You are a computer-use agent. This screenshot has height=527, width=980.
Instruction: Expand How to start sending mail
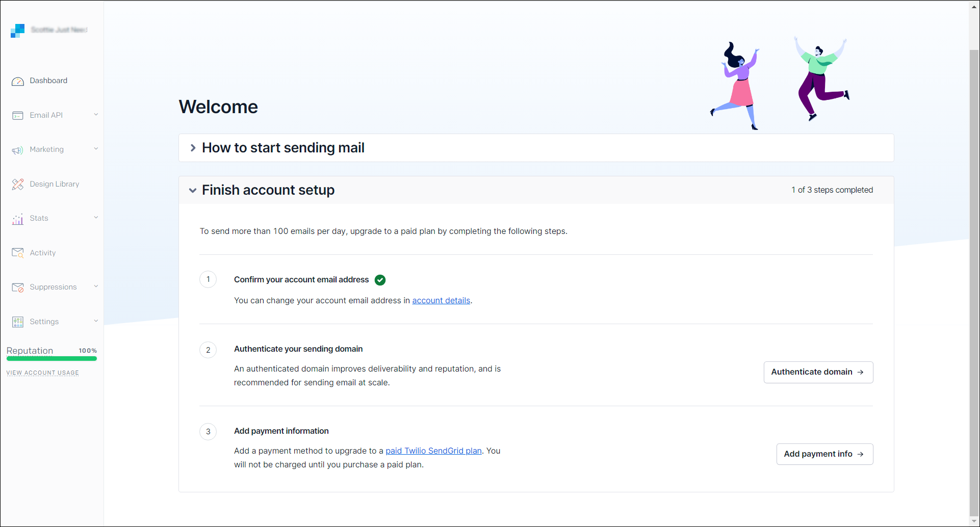[193, 148]
